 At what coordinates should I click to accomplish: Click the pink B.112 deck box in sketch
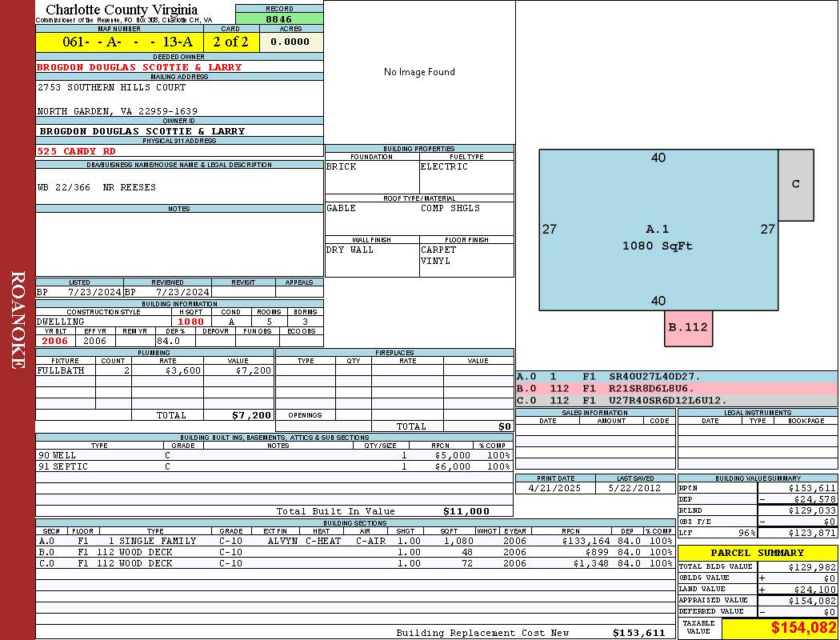pos(688,327)
